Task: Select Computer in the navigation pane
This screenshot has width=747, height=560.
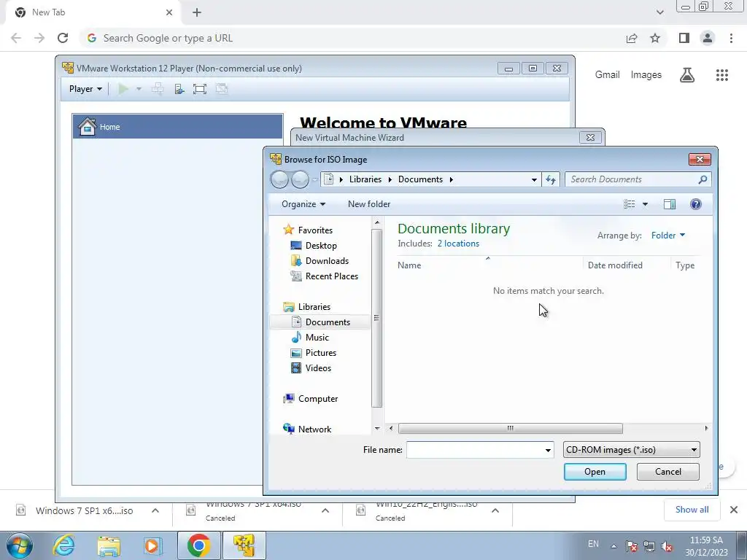Action: click(x=311, y=399)
